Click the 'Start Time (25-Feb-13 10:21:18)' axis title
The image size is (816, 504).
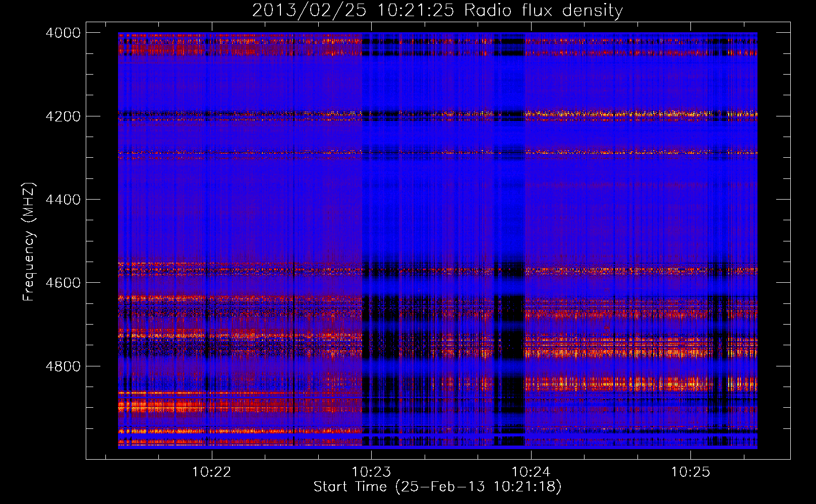click(x=437, y=487)
